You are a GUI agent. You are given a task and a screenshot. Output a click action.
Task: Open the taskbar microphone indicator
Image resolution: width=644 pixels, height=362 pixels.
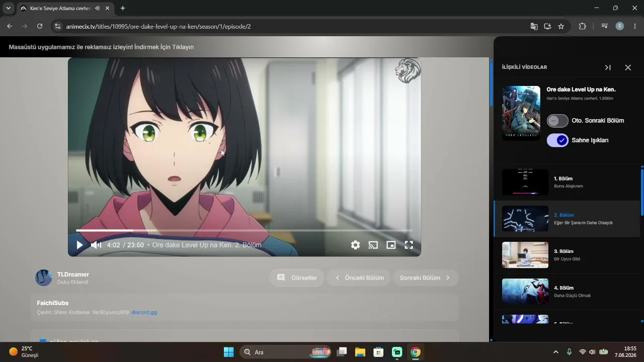[569, 352]
